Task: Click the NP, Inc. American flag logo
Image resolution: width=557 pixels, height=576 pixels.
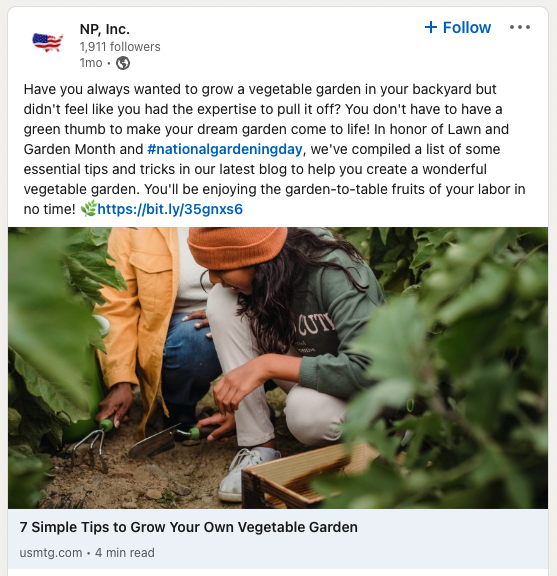Action: click(x=47, y=42)
